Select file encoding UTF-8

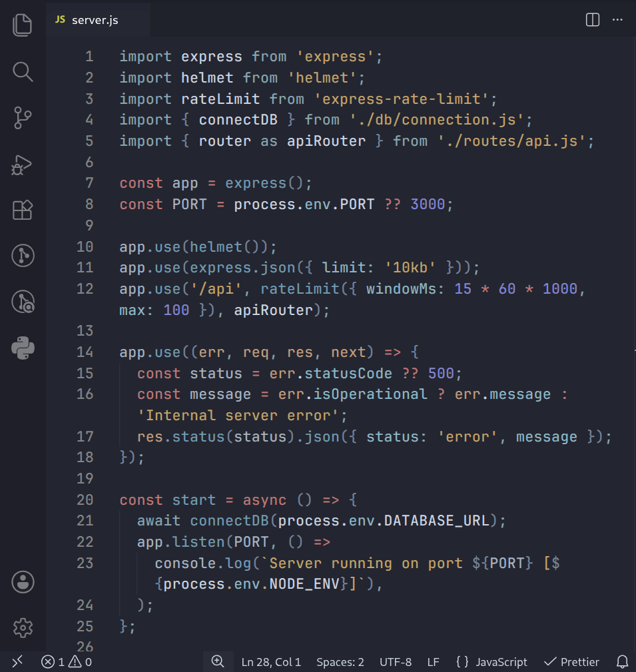pos(395,662)
